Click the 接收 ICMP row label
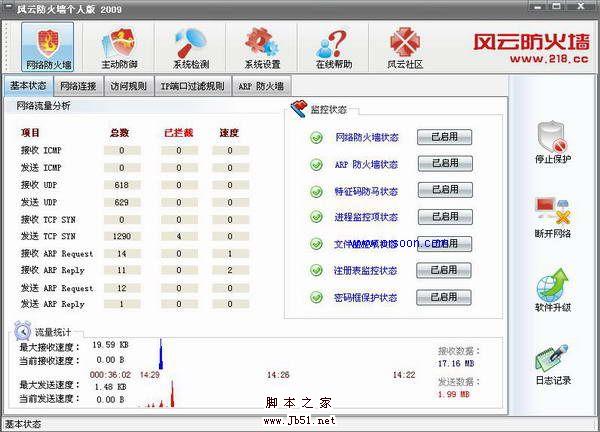 tap(41, 150)
